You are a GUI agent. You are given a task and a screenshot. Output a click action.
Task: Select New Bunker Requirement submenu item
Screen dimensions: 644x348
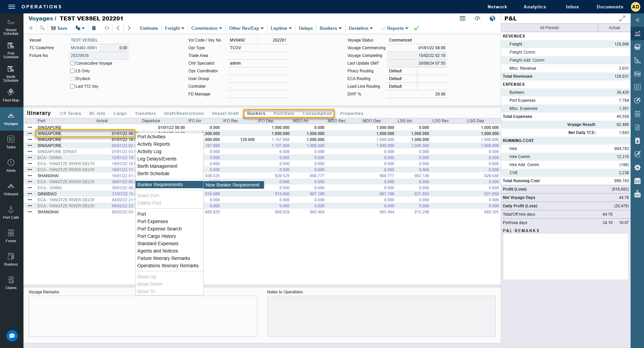point(232,185)
